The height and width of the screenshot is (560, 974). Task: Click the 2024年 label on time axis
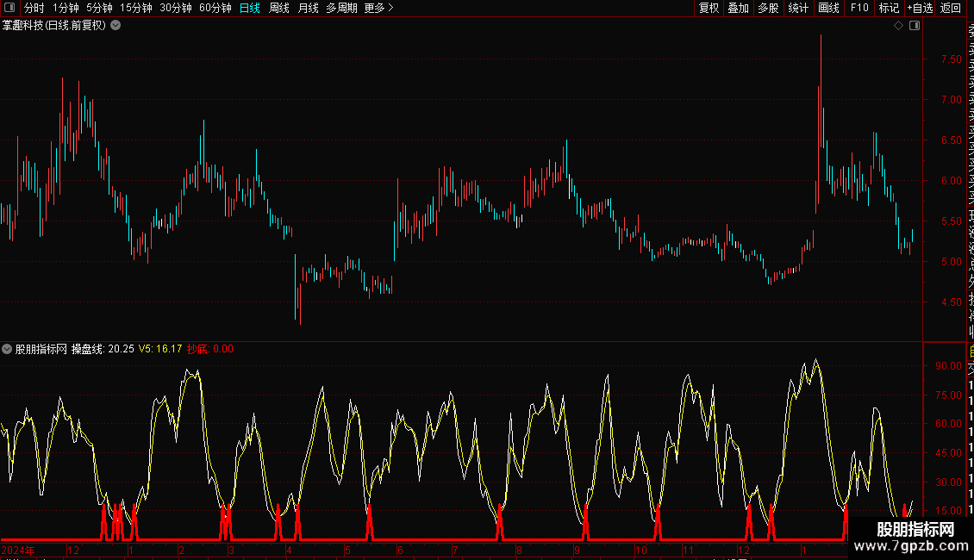click(18, 550)
